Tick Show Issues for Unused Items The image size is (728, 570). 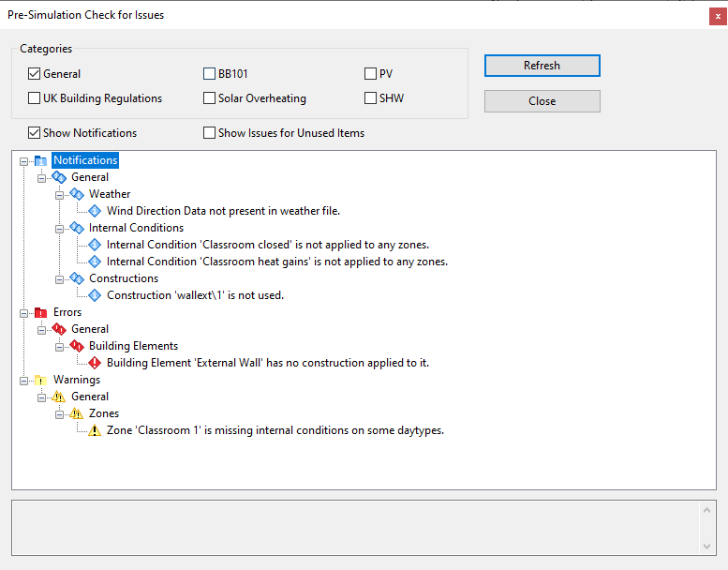209,133
